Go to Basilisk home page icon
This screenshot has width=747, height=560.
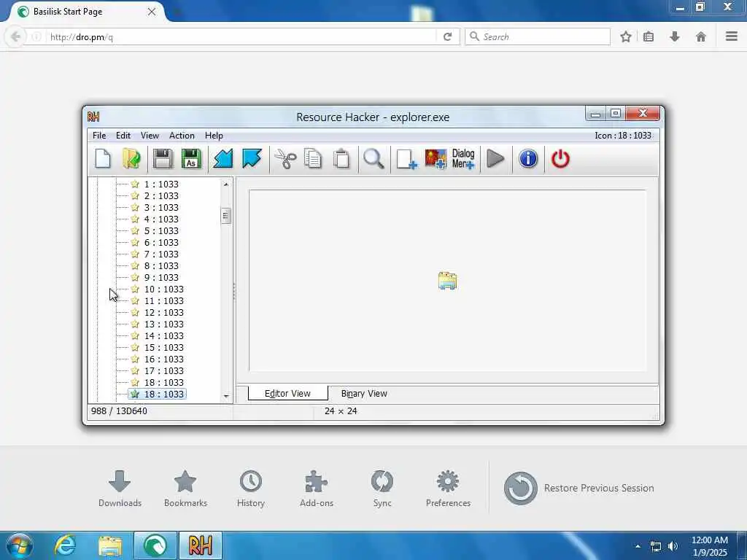point(701,36)
